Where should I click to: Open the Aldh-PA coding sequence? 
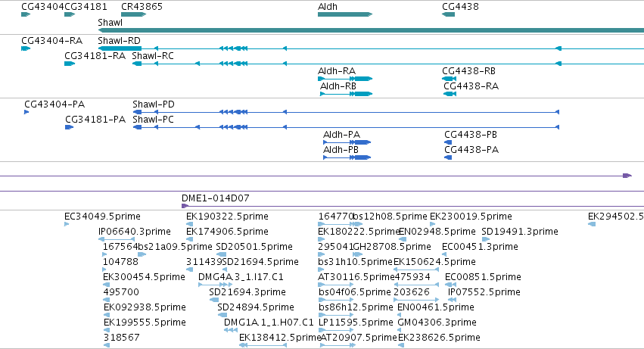pyautogui.click(x=347, y=142)
